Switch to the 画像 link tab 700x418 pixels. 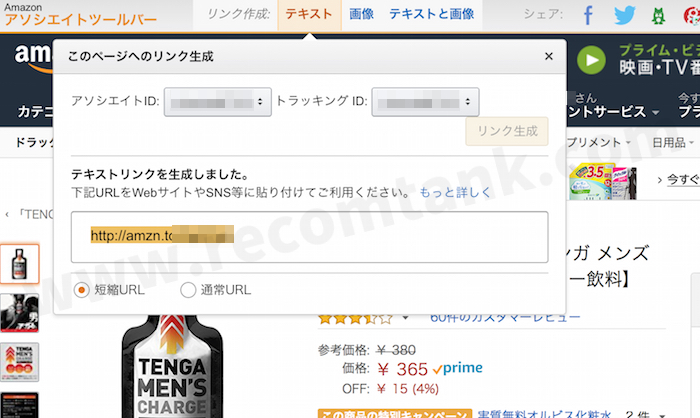click(x=361, y=14)
